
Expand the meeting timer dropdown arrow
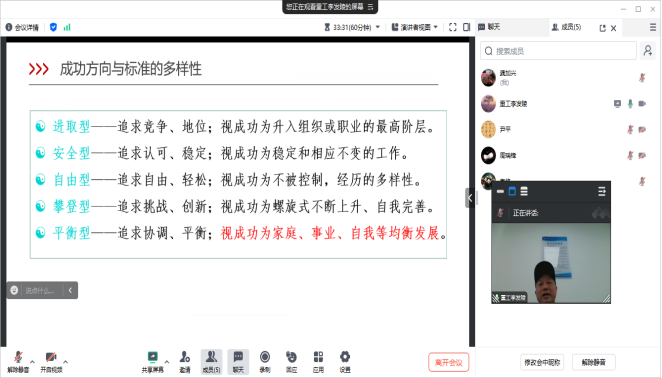click(378, 27)
